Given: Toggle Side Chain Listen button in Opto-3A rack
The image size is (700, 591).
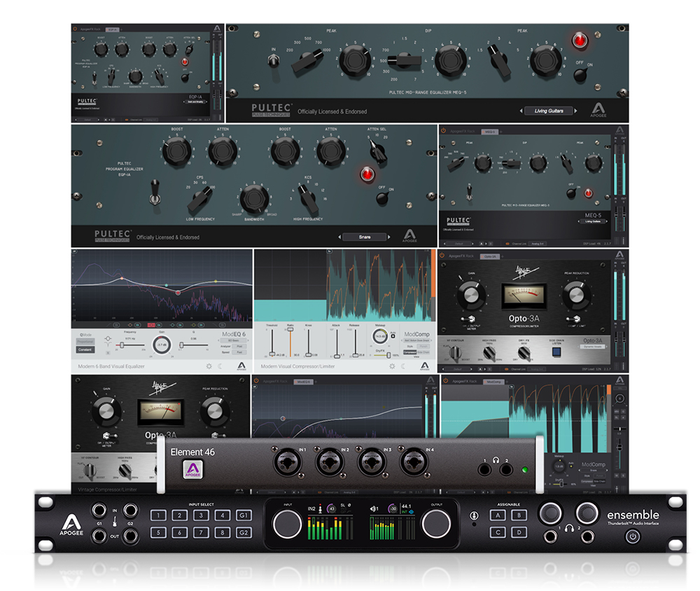Looking at the screenshot, I should click(556, 352).
